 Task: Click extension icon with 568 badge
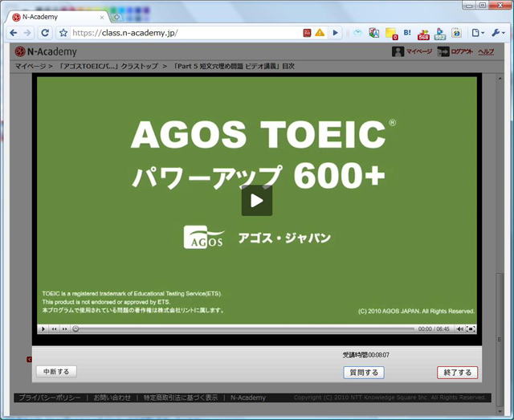[x=423, y=34]
